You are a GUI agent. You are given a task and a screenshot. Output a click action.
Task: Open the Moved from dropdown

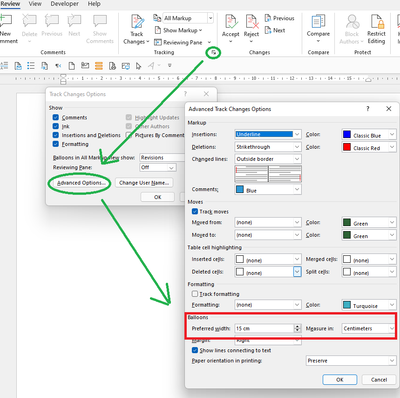[268, 222]
